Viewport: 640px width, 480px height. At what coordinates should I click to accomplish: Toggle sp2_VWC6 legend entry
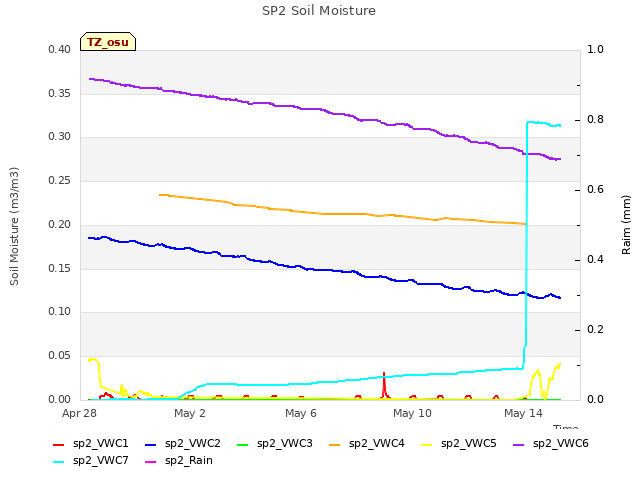click(551, 444)
